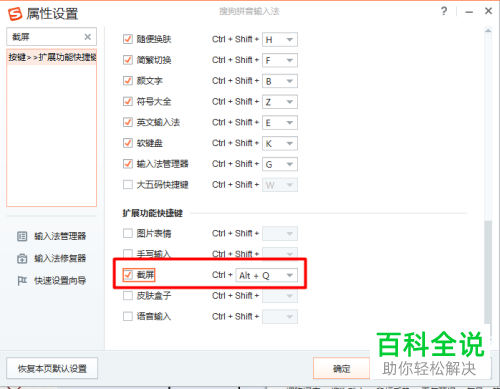The height and width of the screenshot is (389, 500).
Task: Confirm settings with 确定 button
Action: 341,368
